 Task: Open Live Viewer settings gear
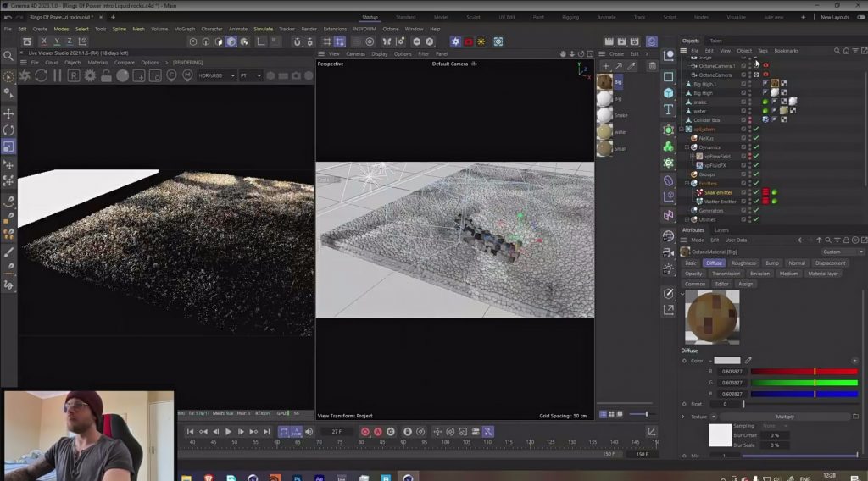tap(90, 75)
